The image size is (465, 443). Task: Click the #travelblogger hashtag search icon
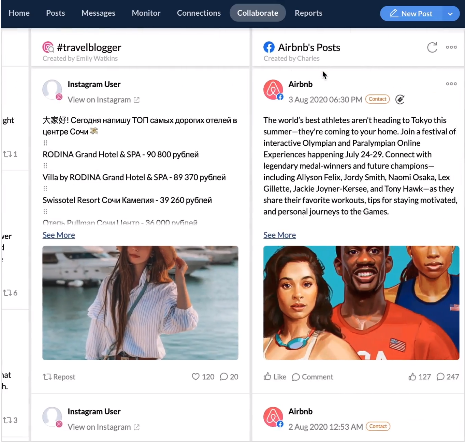pos(48,47)
